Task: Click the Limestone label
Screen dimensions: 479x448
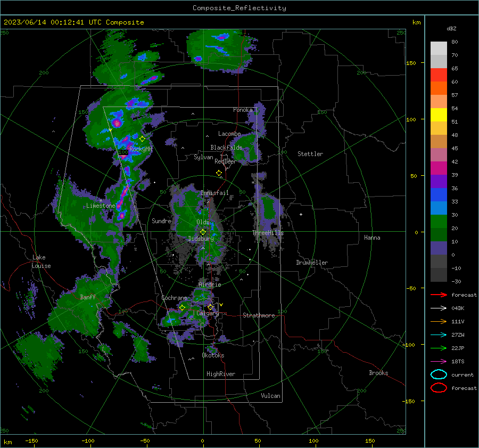Action: [101, 206]
